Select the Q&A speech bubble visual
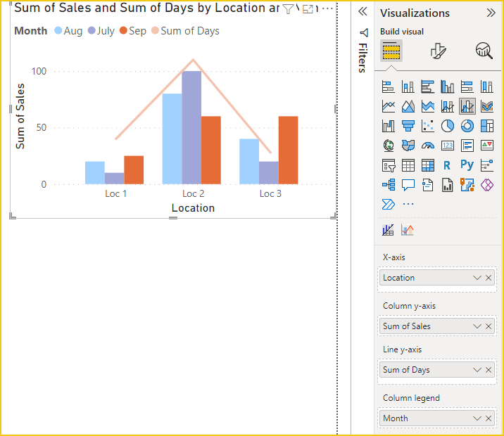Image resolution: width=504 pixels, height=436 pixels. coord(408,185)
